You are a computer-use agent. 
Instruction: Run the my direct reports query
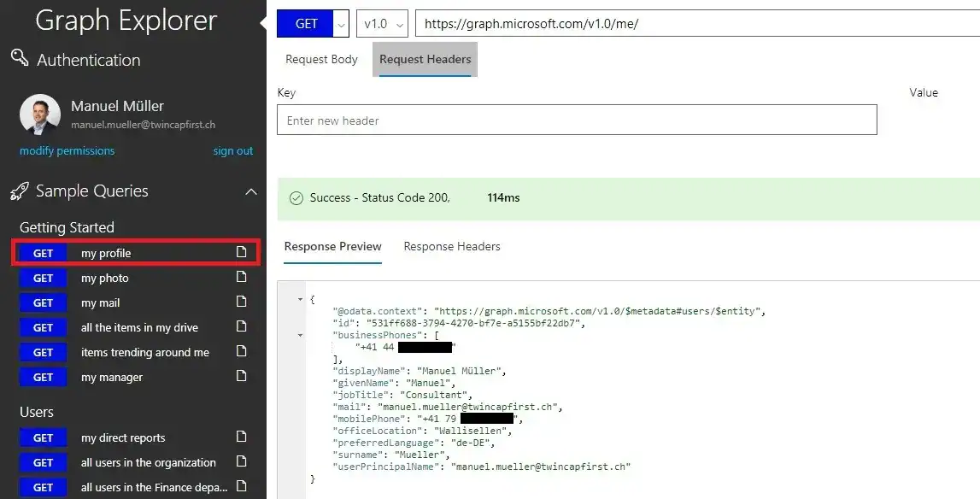[136, 437]
